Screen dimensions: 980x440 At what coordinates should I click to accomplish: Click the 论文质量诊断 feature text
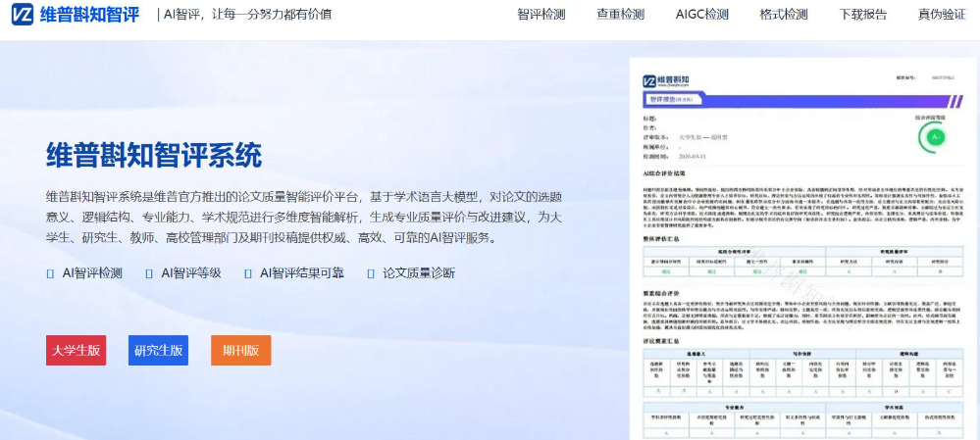click(x=419, y=273)
